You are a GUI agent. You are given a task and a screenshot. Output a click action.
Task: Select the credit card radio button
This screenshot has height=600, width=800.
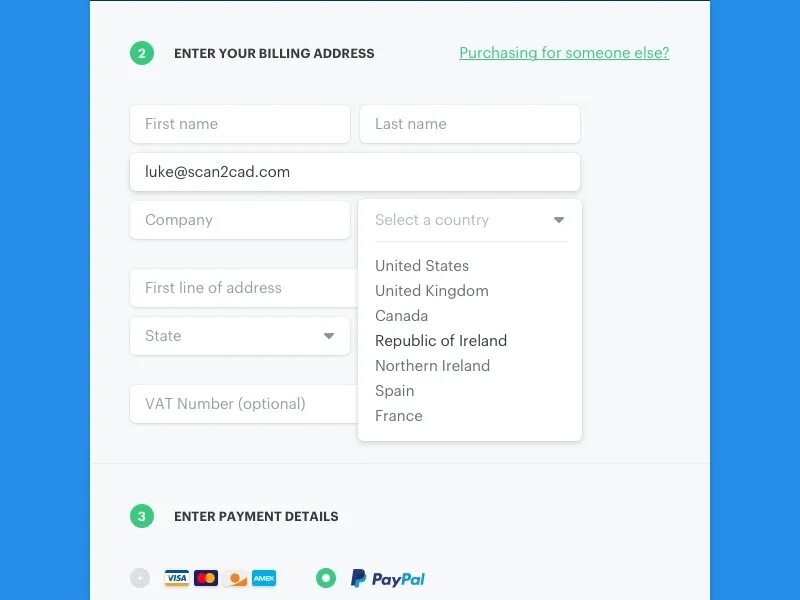pos(141,578)
